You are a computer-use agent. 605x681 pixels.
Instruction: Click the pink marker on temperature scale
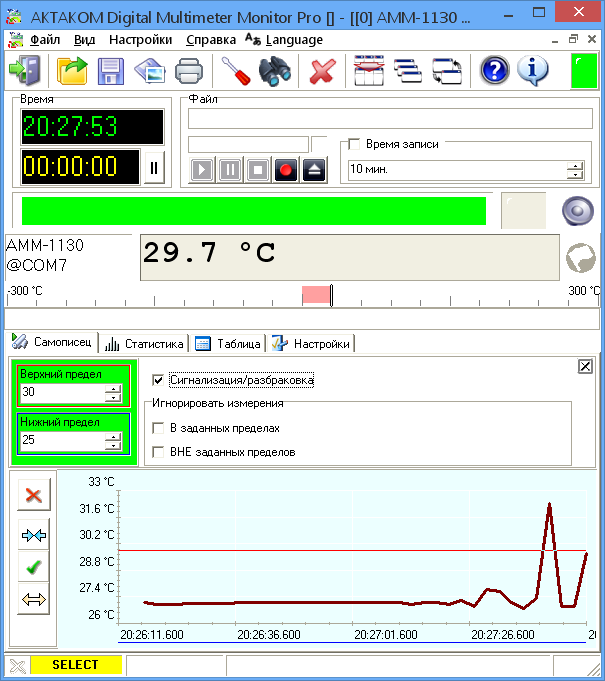316,294
